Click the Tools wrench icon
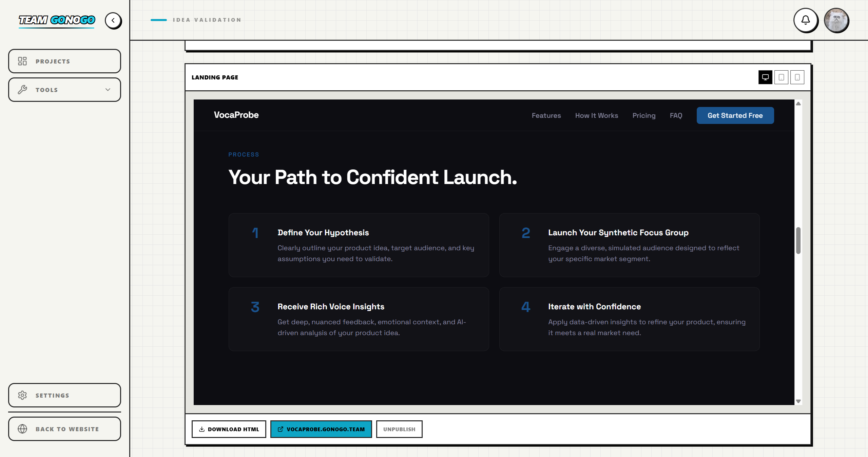The height and width of the screenshot is (457, 868). click(22, 90)
